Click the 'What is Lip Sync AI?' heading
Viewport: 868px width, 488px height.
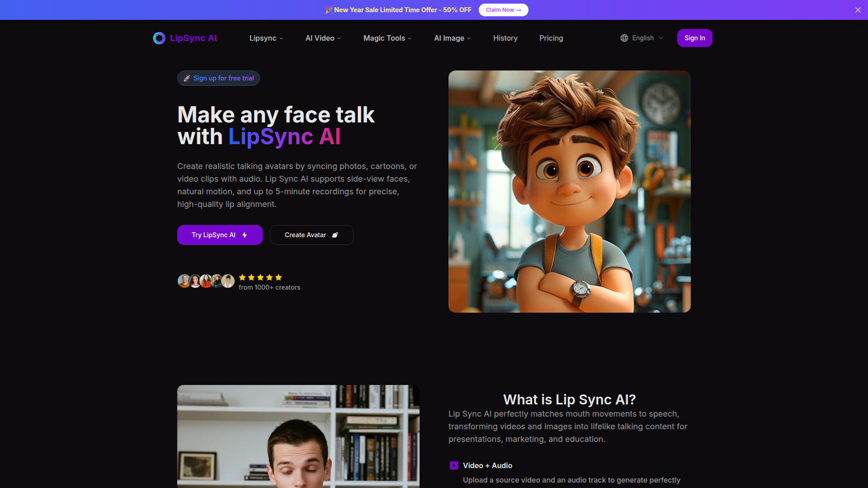coord(570,399)
